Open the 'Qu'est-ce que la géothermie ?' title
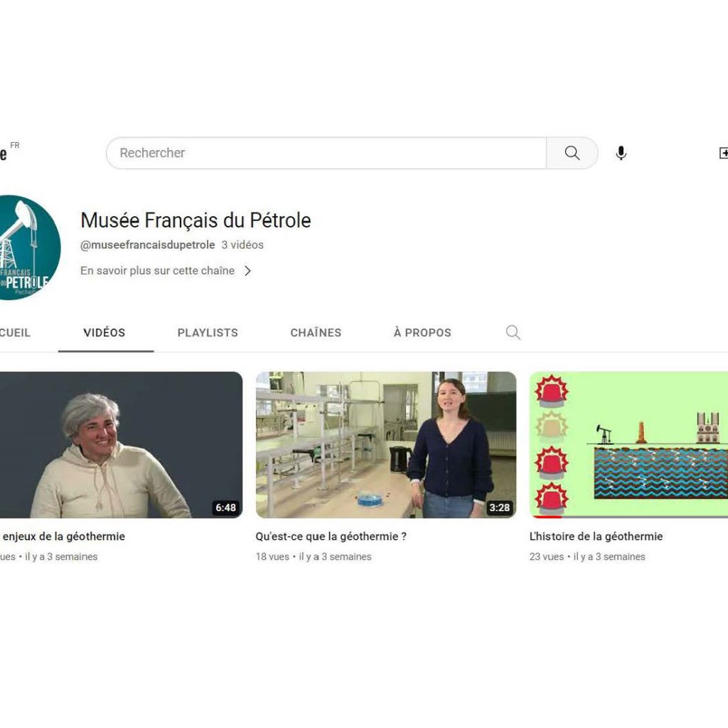Image resolution: width=728 pixels, height=728 pixels. click(x=331, y=536)
